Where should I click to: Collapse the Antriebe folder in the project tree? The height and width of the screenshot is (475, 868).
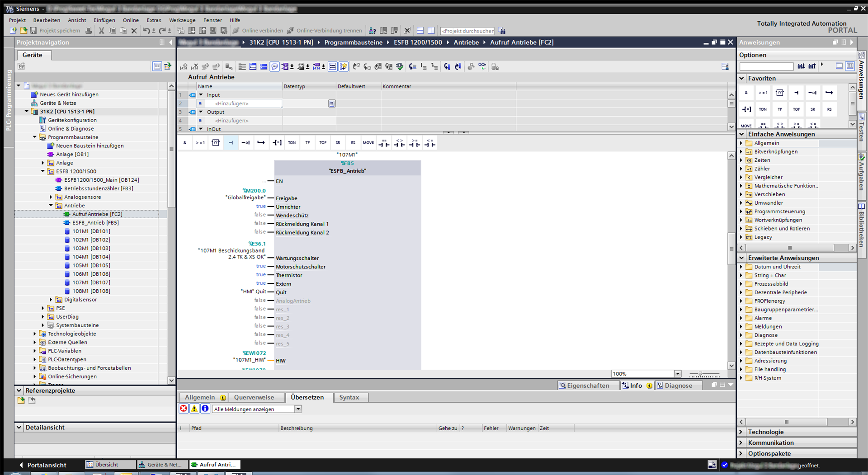tap(51, 205)
